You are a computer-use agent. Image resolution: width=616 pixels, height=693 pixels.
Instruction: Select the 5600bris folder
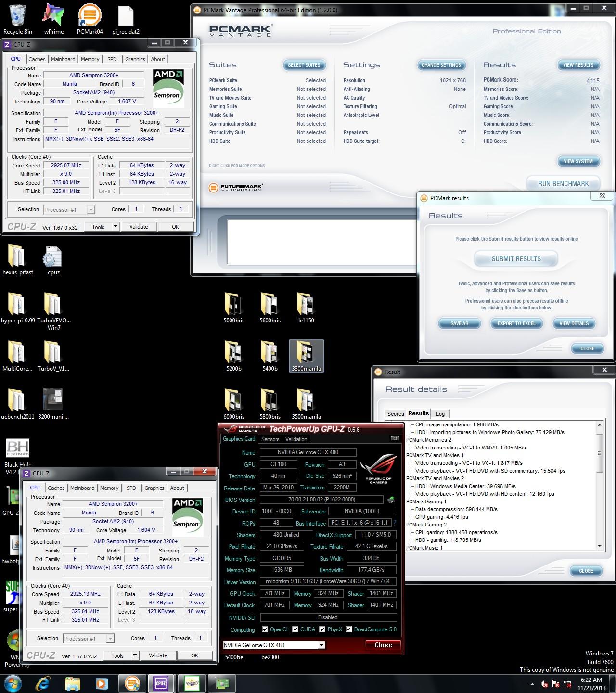(270, 308)
